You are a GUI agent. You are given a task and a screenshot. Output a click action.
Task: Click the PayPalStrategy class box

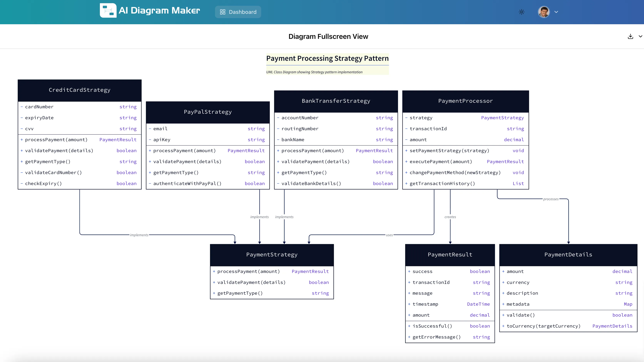pyautogui.click(x=207, y=112)
